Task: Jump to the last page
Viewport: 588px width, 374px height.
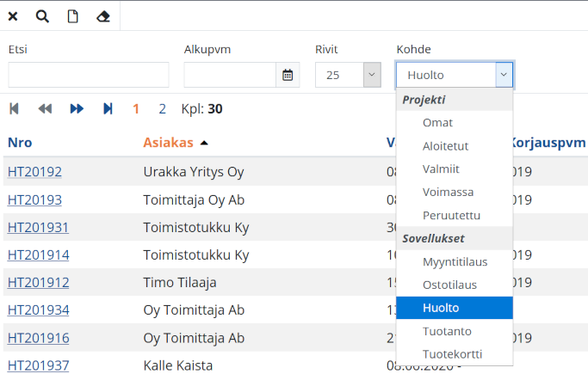Action: [x=108, y=108]
